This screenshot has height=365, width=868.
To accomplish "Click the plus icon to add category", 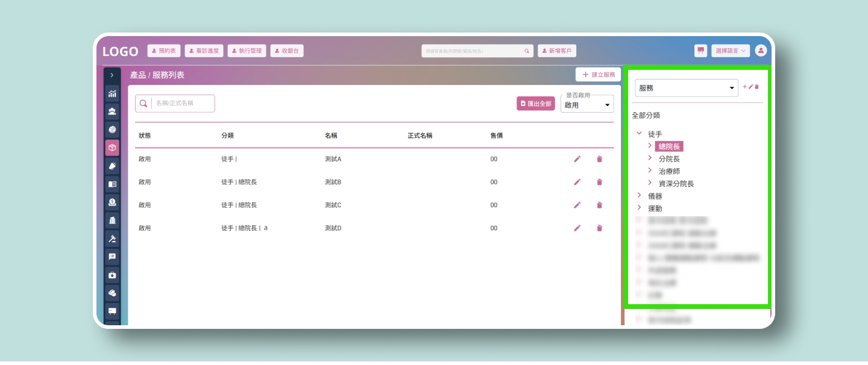I will pyautogui.click(x=744, y=87).
